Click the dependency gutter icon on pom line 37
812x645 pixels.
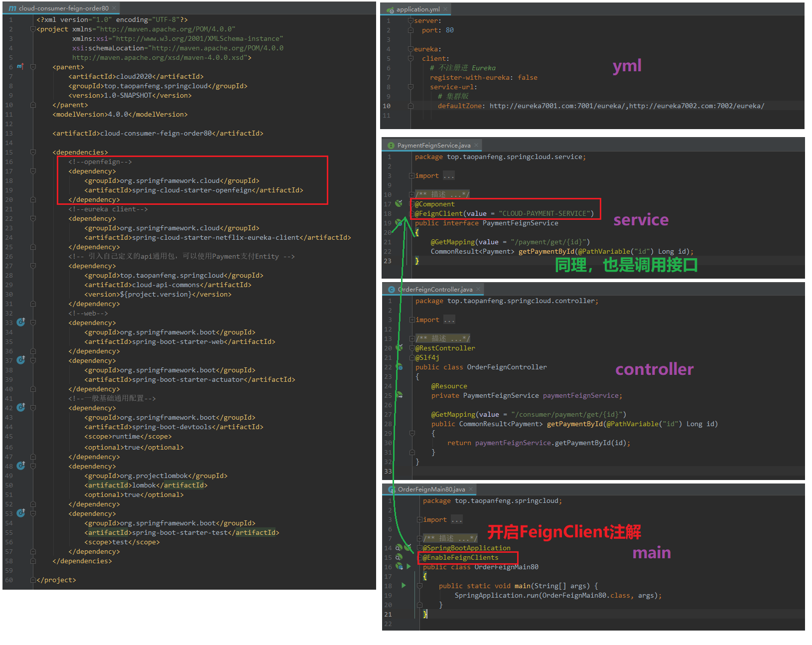click(21, 360)
